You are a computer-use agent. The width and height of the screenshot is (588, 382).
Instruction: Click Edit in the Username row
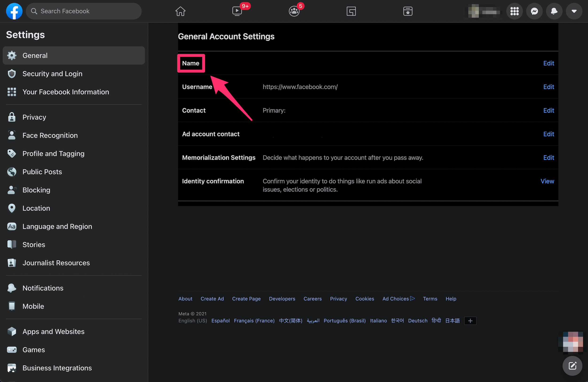548,87
